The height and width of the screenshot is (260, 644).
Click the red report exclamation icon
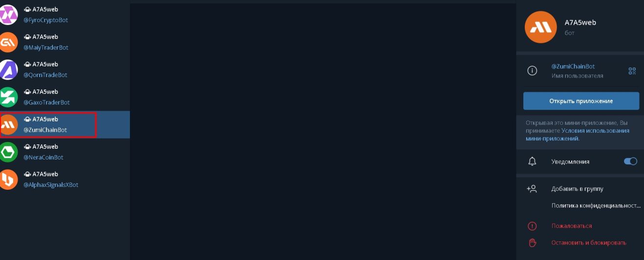(532, 226)
